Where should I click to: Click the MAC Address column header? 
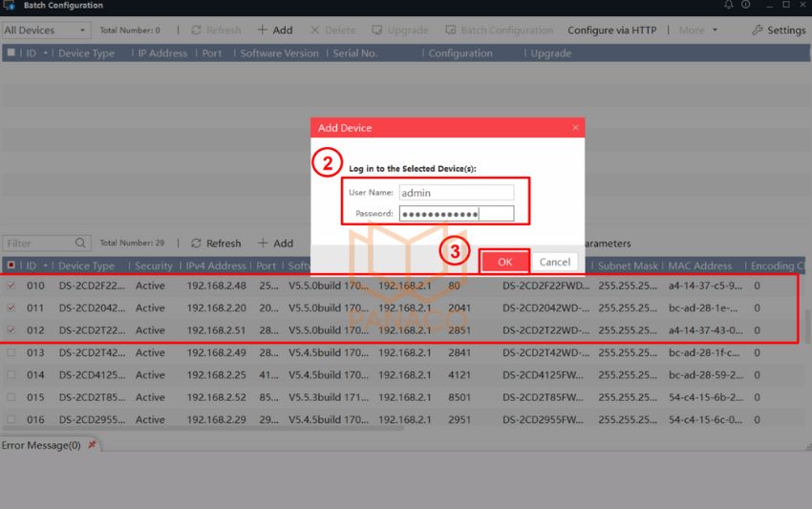point(699,265)
